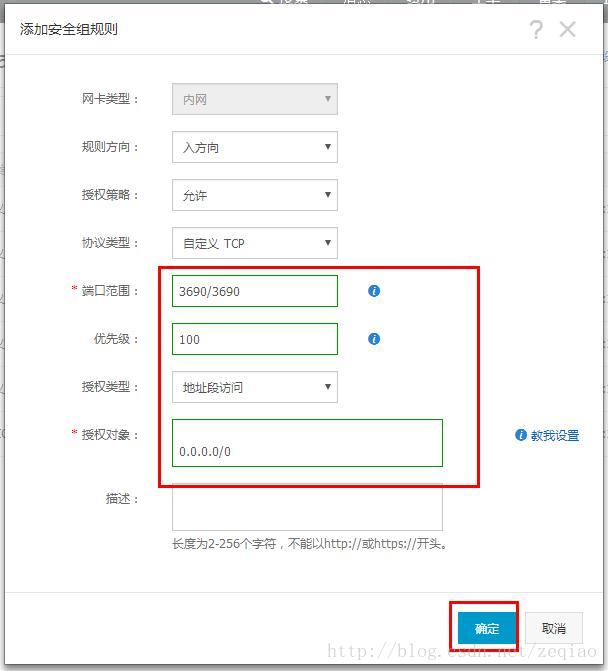The image size is (608, 671).
Task: Click the dialog title 添加安全组规则
Action: [68, 29]
